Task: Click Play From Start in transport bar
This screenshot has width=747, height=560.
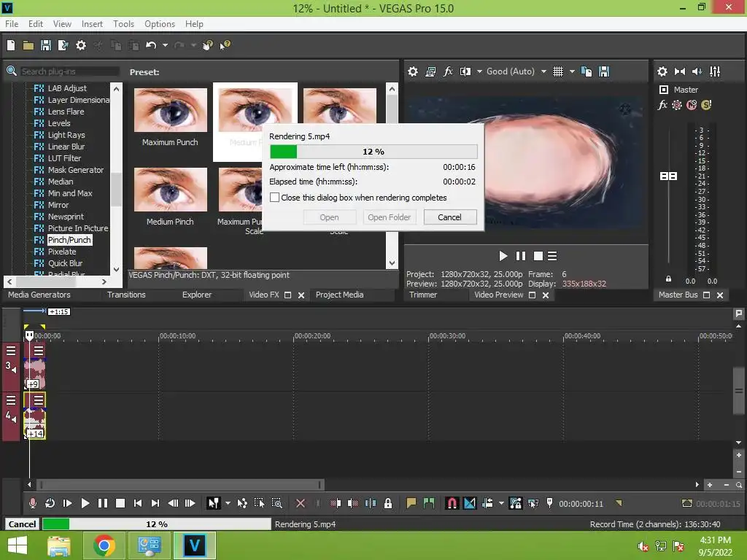Action: click(67, 503)
